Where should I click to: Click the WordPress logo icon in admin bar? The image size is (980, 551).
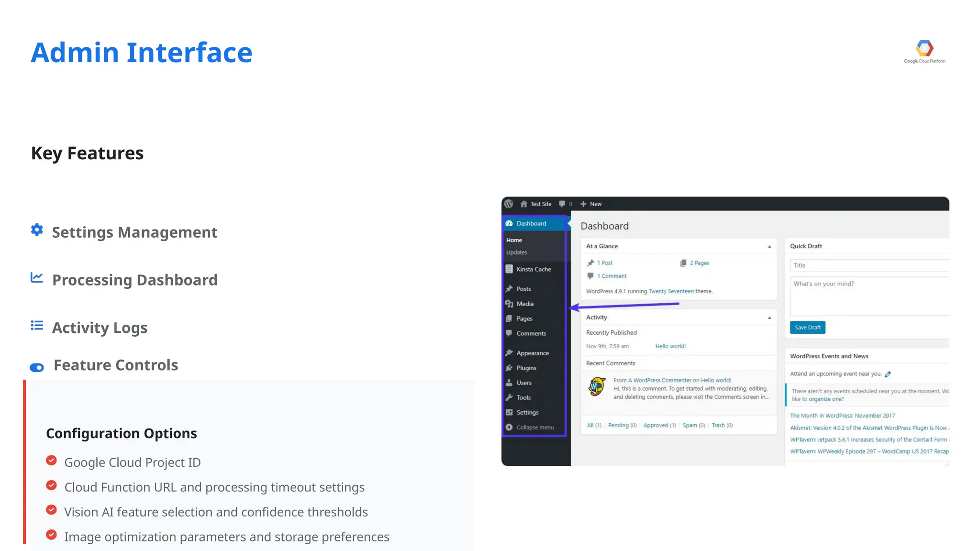(509, 204)
